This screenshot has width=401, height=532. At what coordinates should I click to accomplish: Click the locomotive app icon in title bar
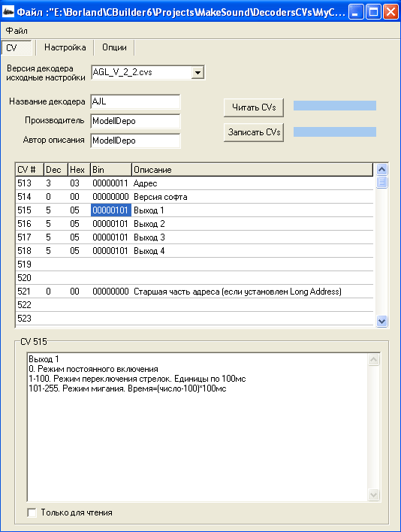8,12
